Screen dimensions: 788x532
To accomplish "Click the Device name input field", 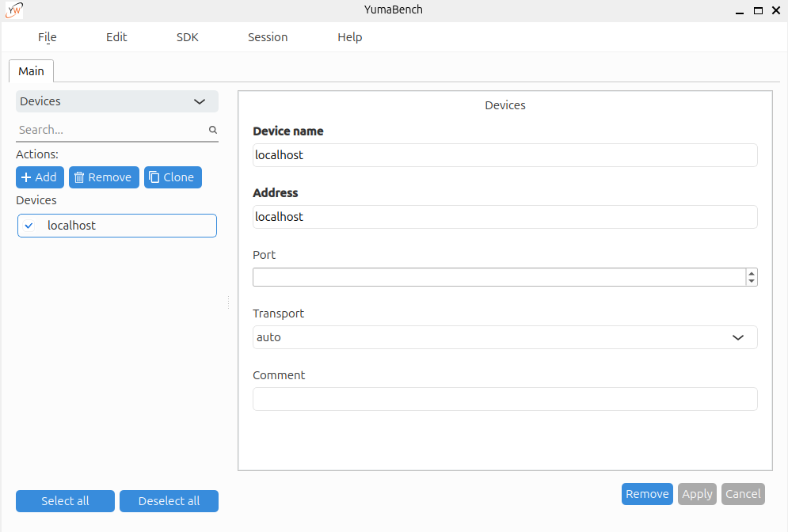I will coord(505,155).
